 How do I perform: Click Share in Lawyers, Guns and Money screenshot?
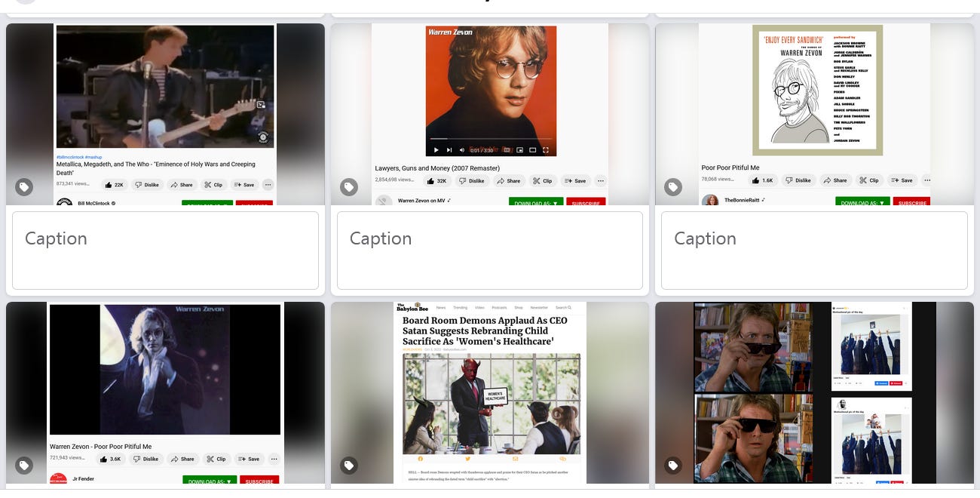click(509, 181)
